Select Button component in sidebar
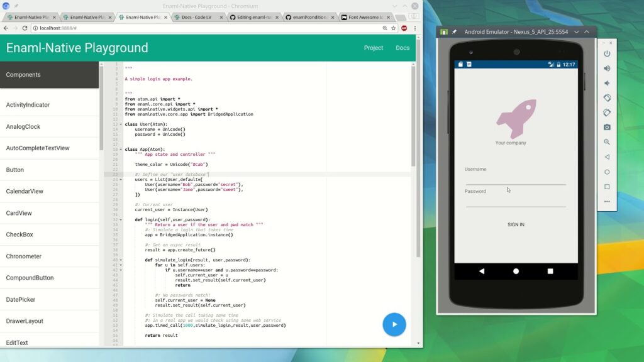This screenshot has height=362, width=644. (49, 170)
